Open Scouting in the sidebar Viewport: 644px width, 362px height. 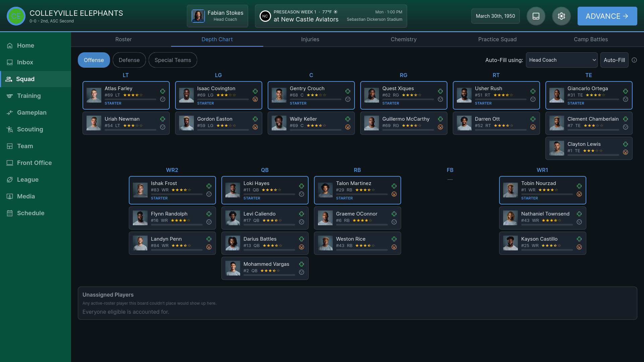(36, 129)
